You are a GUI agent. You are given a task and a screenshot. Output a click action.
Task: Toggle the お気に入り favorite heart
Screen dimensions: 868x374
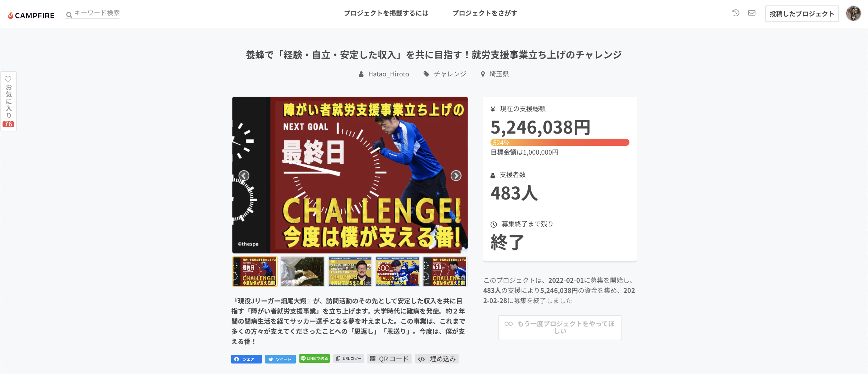8,101
